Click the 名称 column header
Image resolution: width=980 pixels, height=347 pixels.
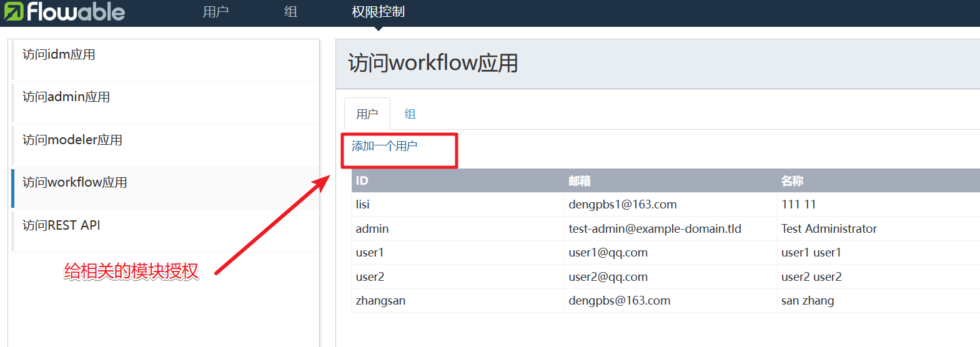tap(878, 181)
